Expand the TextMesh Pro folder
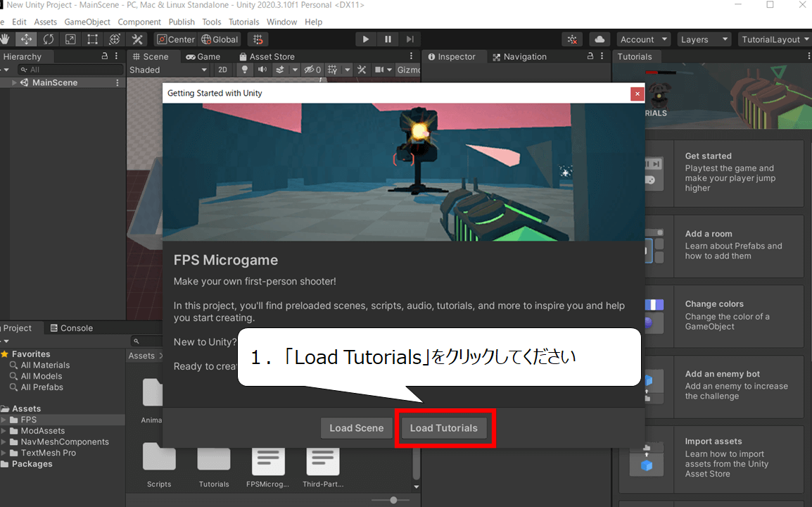Image resolution: width=812 pixels, height=507 pixels. [4, 453]
